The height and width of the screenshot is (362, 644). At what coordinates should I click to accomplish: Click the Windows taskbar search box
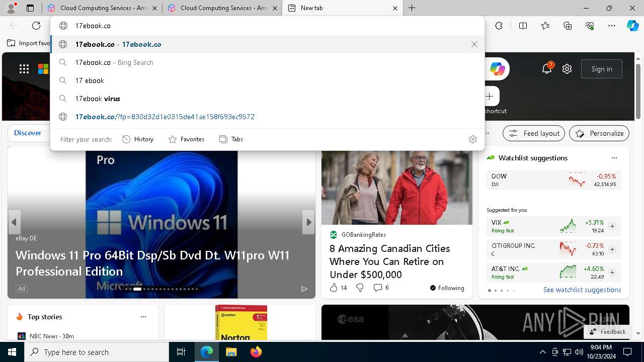pos(97,352)
